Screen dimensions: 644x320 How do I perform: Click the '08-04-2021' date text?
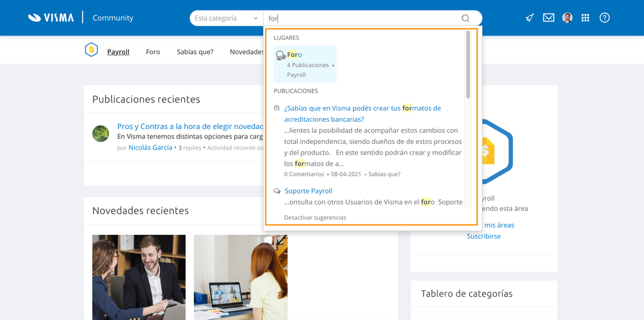pyautogui.click(x=346, y=174)
